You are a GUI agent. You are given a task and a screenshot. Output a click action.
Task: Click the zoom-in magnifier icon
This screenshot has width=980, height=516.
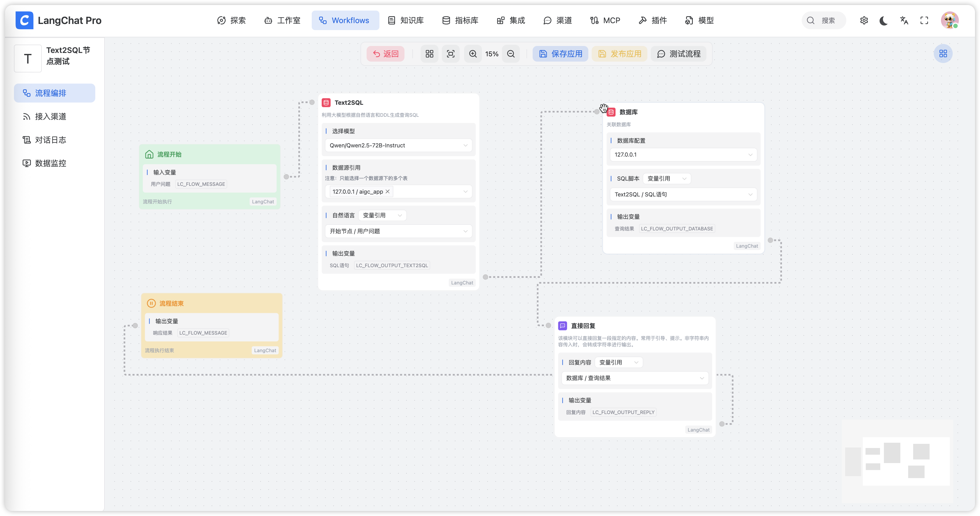(473, 54)
